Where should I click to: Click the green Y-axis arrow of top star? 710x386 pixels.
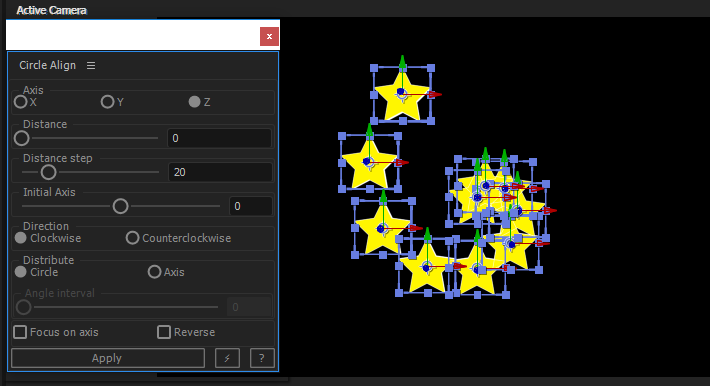(x=402, y=63)
